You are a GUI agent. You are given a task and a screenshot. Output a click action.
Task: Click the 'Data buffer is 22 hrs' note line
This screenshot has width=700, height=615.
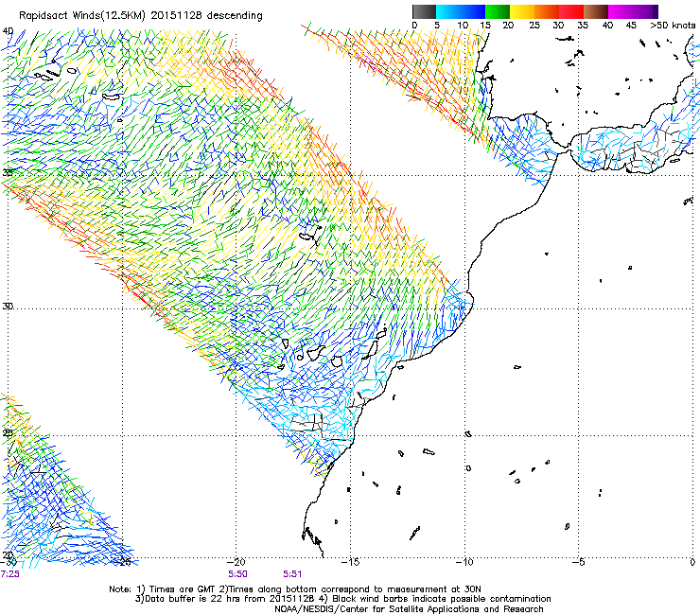point(342,599)
